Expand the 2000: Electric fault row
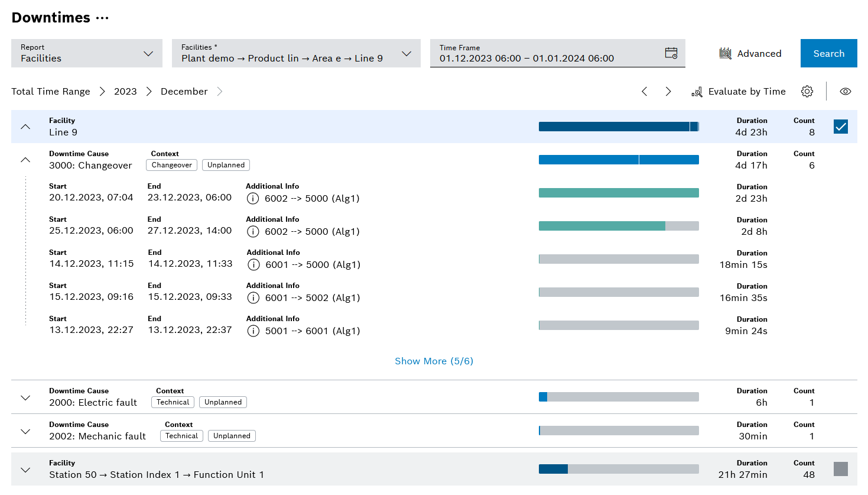This screenshot has width=868, height=495. tap(25, 397)
